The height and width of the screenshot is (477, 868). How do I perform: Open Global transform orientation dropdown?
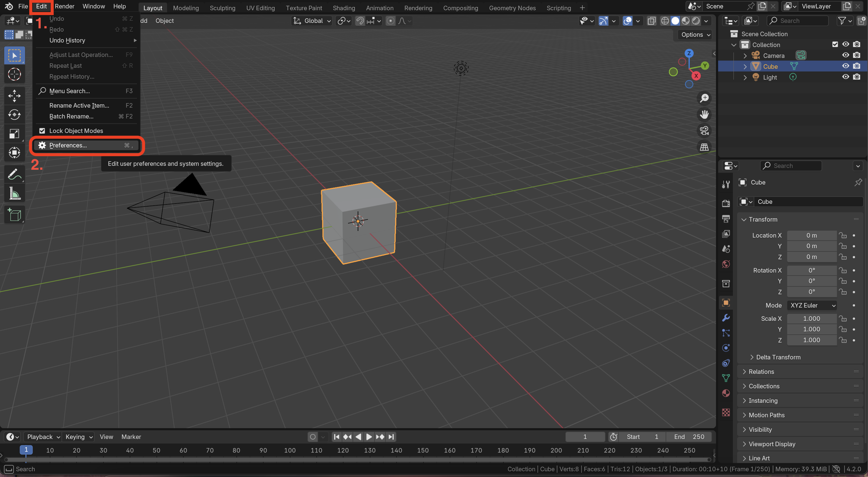click(x=312, y=21)
